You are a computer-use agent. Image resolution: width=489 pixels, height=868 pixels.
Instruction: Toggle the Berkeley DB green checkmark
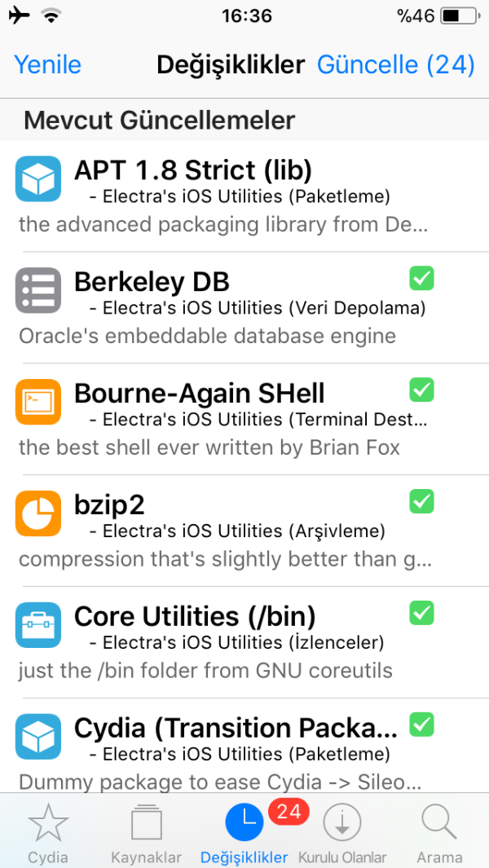421,278
